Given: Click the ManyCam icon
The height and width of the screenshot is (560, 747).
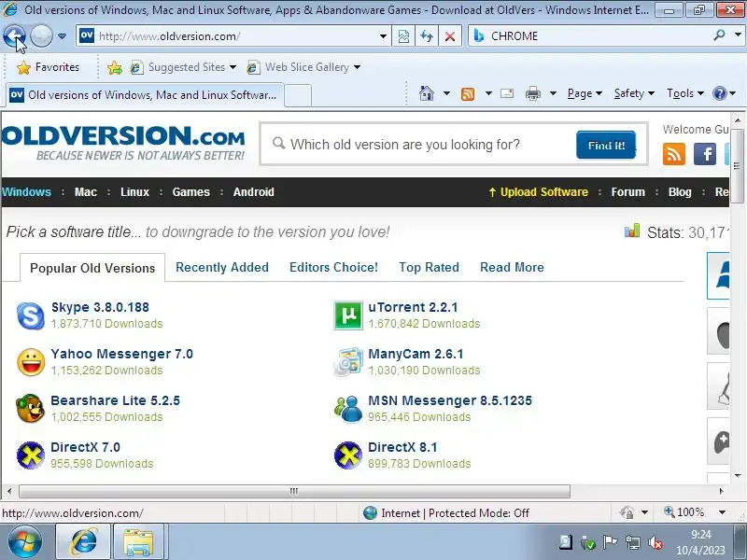Looking at the screenshot, I should coord(347,362).
